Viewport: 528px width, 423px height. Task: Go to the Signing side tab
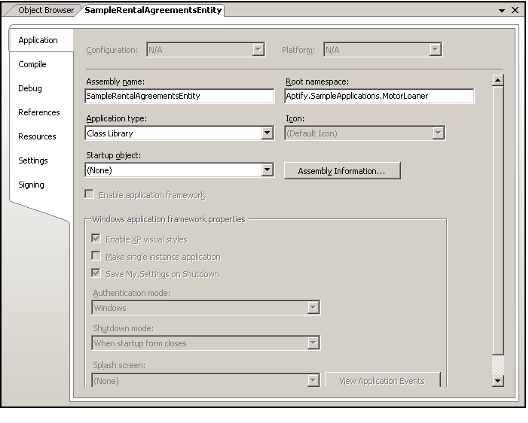[x=31, y=185]
